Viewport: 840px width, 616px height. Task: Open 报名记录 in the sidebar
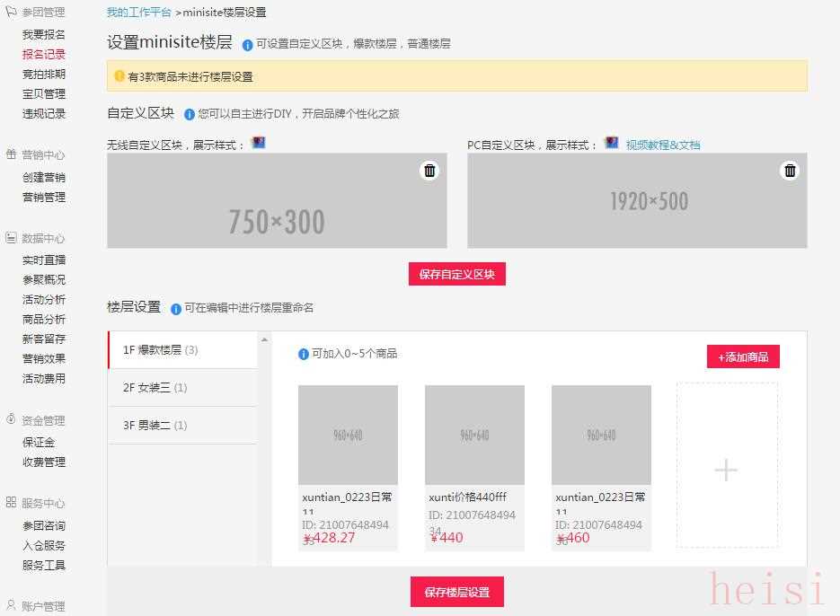click(44, 54)
